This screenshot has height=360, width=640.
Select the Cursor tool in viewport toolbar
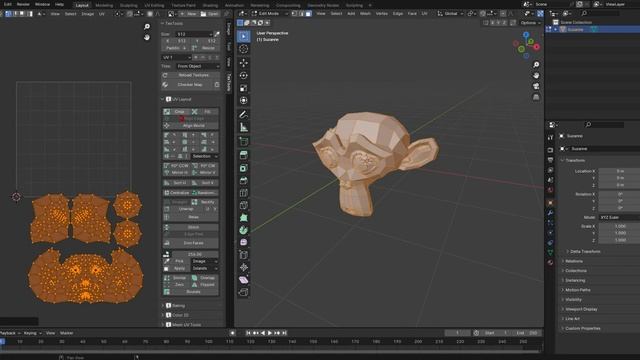pyautogui.click(x=244, y=49)
